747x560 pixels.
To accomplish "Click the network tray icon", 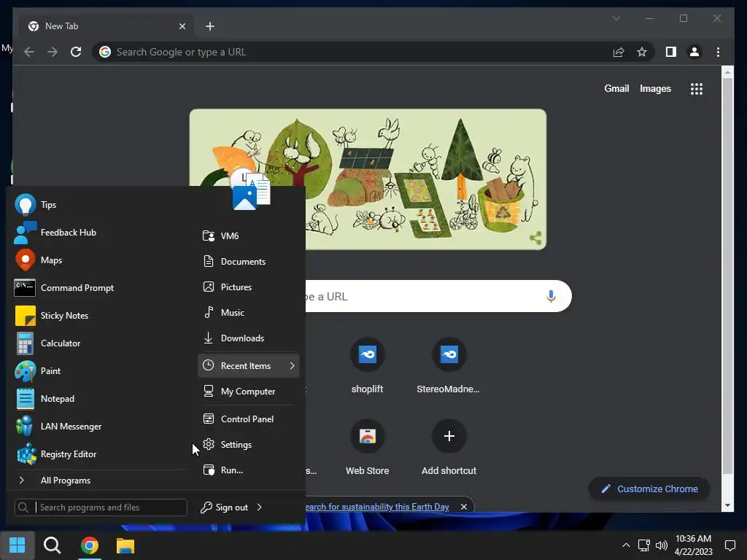I will click(x=644, y=545).
